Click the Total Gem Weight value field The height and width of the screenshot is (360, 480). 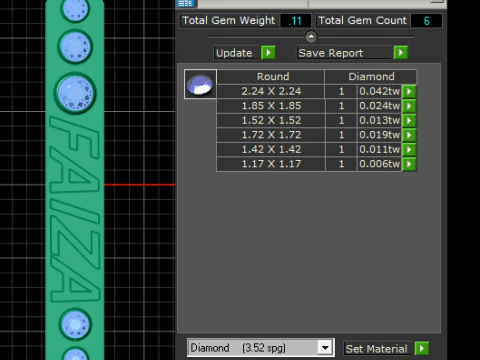(295, 21)
